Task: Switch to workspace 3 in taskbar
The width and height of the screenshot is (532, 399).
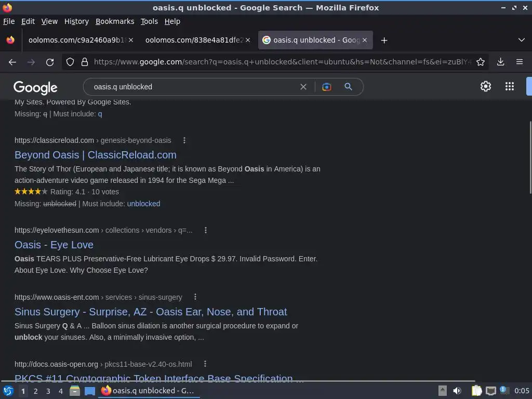Action: click(48, 391)
